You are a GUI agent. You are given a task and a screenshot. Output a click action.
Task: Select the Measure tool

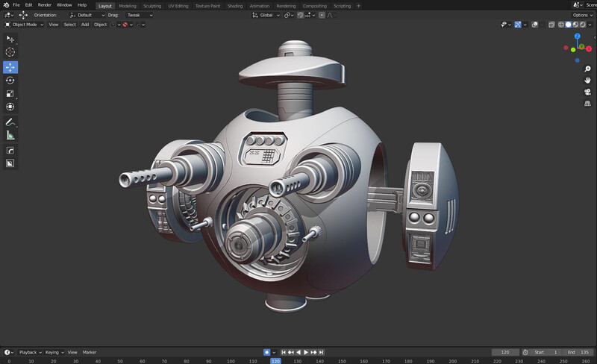pyautogui.click(x=10, y=136)
